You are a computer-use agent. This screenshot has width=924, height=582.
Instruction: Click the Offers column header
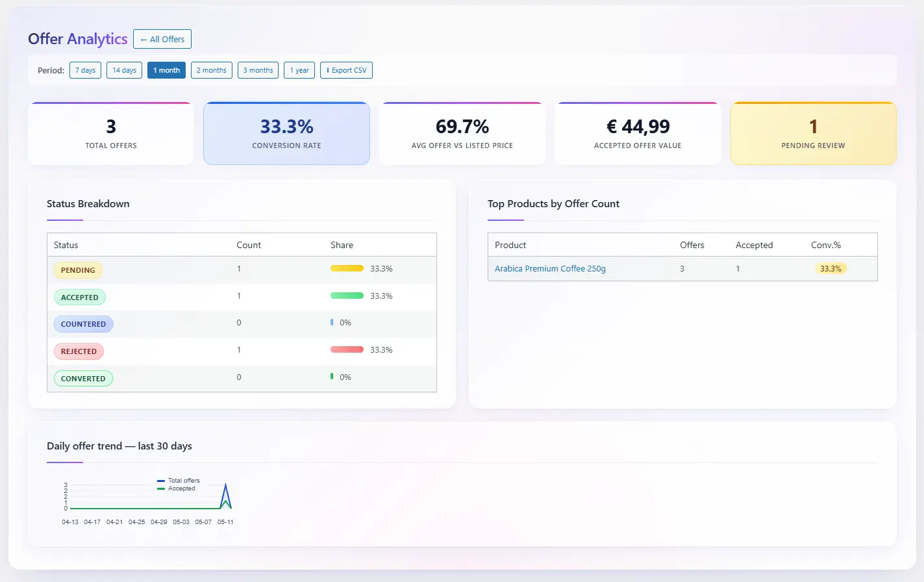[692, 245]
